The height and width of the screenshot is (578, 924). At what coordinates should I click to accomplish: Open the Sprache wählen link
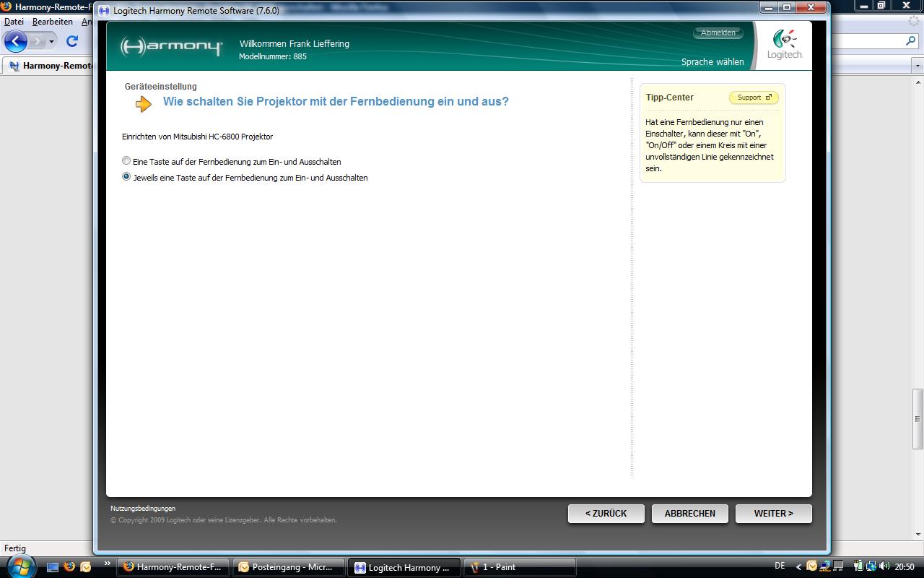pyautogui.click(x=712, y=62)
